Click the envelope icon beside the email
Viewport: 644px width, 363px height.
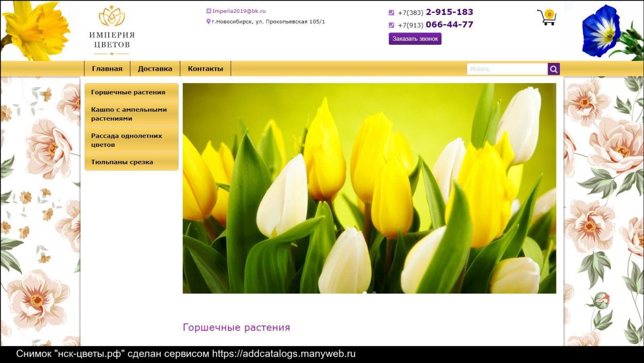click(x=209, y=11)
